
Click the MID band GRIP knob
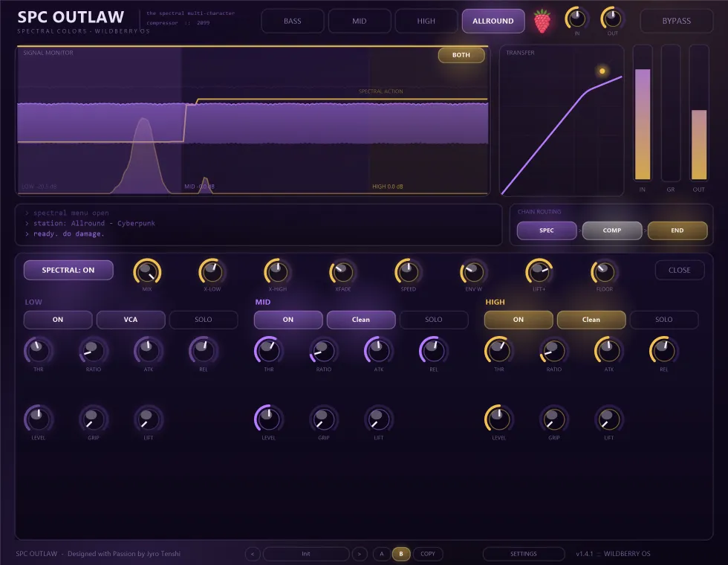pos(324,419)
